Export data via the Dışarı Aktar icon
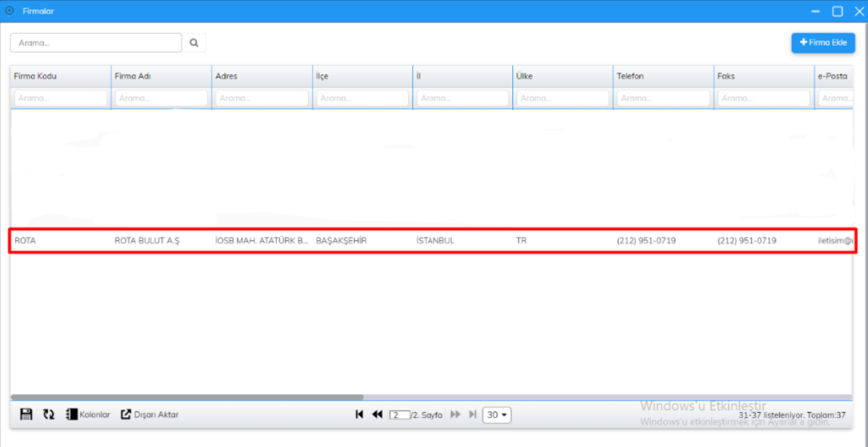Viewport: 868px width, 447px height. click(125, 414)
